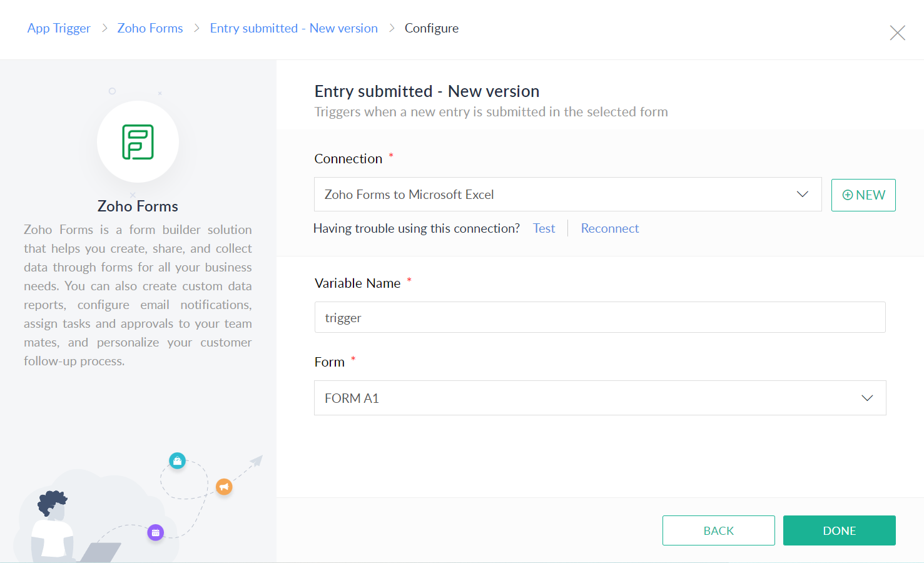This screenshot has width=924, height=563.
Task: Close the configure dialog with X
Action: click(897, 33)
